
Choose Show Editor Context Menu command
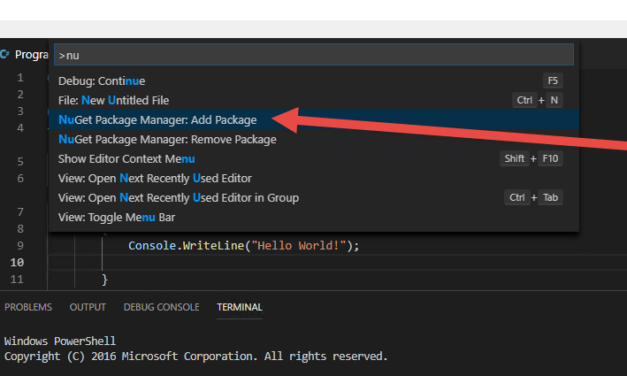point(314,159)
